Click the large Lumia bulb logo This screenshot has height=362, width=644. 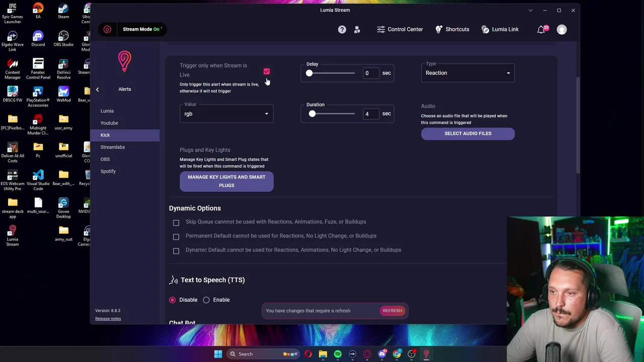(125, 62)
